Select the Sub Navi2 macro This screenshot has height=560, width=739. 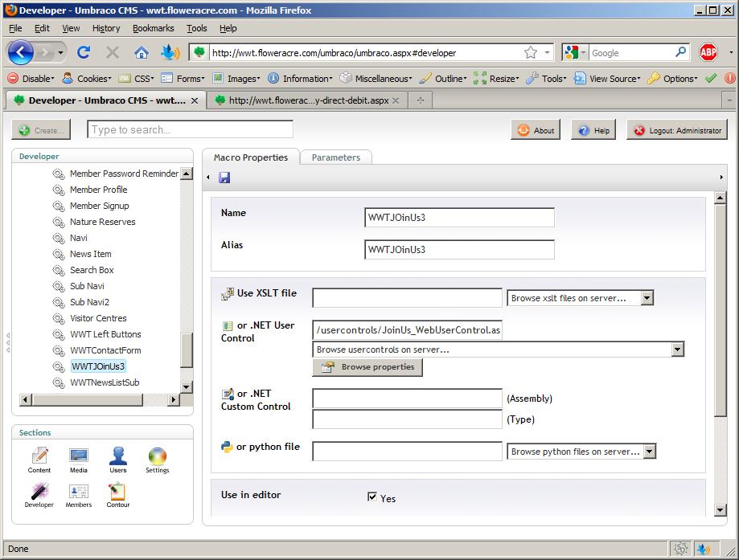click(89, 302)
